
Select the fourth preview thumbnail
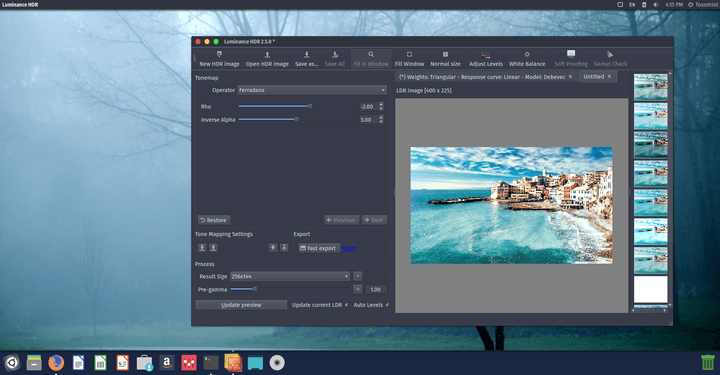click(x=651, y=174)
